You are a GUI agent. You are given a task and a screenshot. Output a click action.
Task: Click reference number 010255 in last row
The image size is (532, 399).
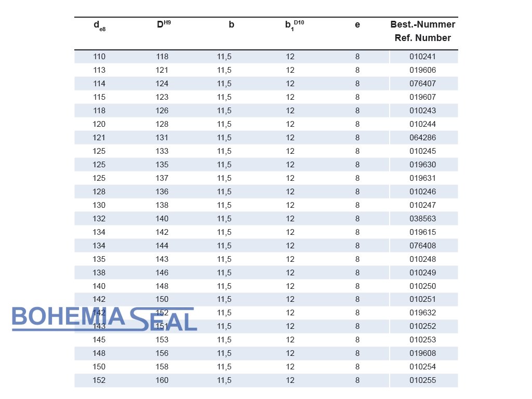coord(423,380)
